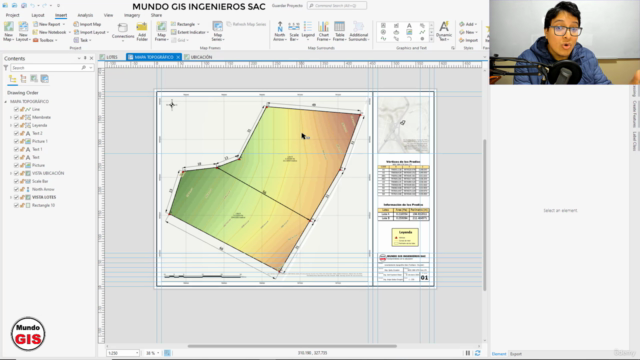Screen dimensions: 640x360
Task: Open the Imagery ribbon tab
Action: (132, 15)
